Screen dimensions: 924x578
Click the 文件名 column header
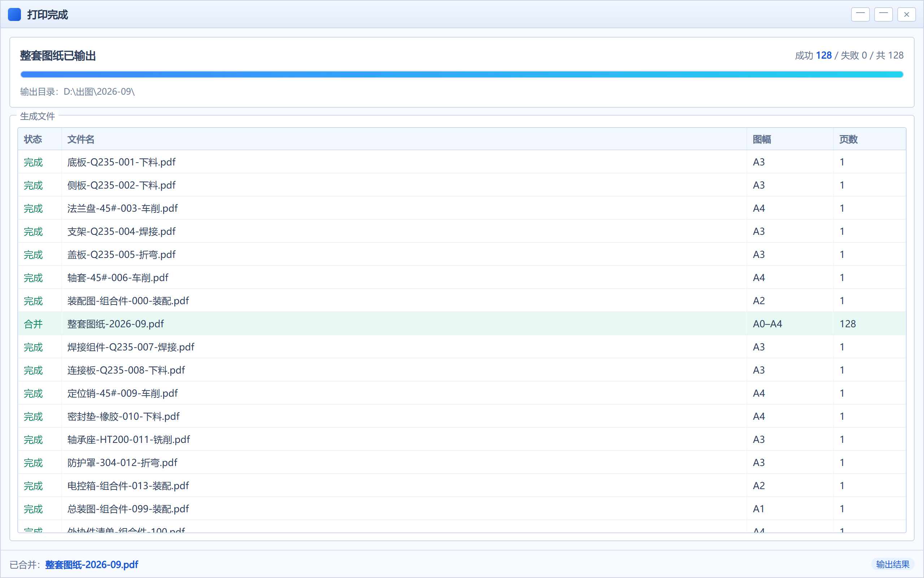coord(404,139)
